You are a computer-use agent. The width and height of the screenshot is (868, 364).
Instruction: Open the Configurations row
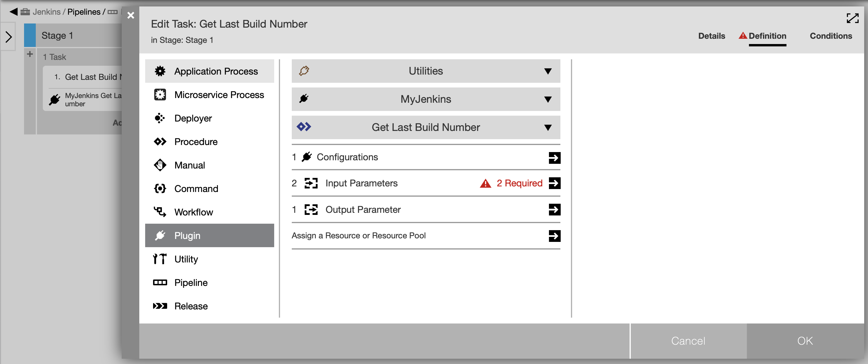coord(426,158)
